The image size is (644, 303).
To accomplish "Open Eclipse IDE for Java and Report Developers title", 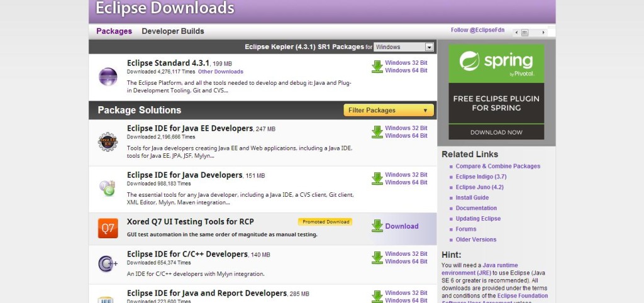I will [206, 293].
